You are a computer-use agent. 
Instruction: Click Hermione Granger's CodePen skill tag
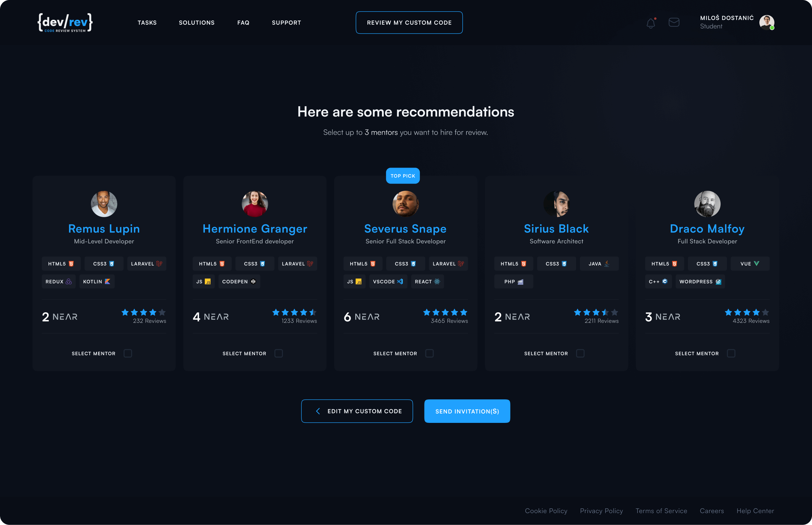click(239, 282)
